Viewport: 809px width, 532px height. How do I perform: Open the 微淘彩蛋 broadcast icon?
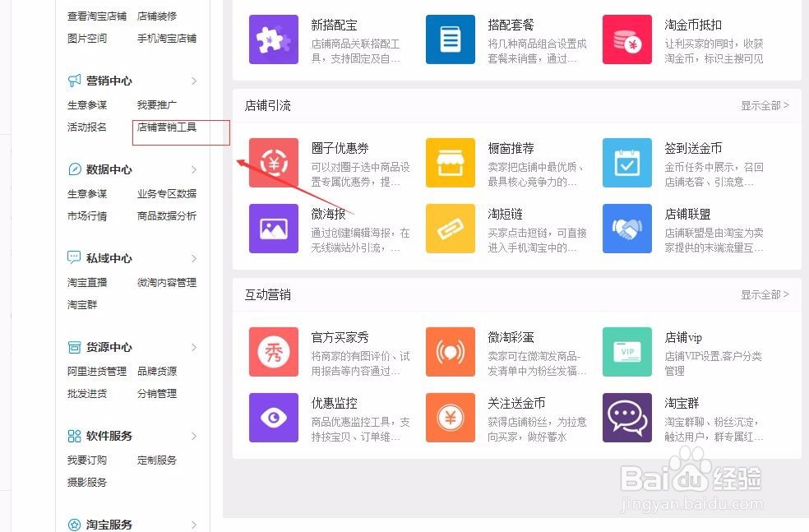[450, 352]
